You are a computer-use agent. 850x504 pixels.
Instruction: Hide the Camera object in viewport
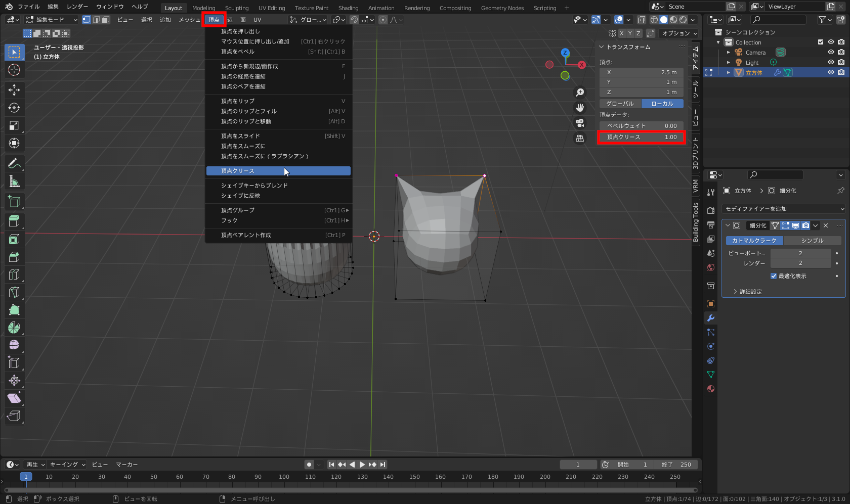831,53
